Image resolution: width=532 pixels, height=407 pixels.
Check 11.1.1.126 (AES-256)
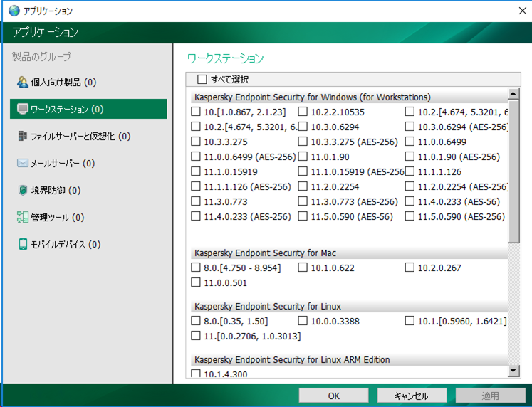pyautogui.click(x=196, y=186)
